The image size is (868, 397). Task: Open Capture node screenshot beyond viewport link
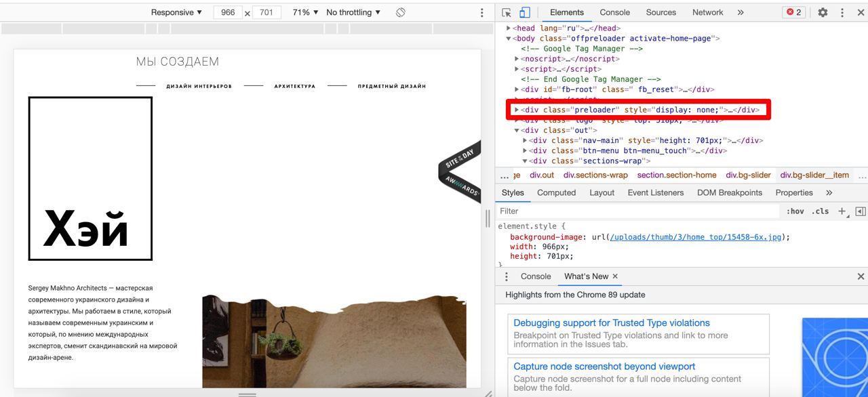coord(604,367)
